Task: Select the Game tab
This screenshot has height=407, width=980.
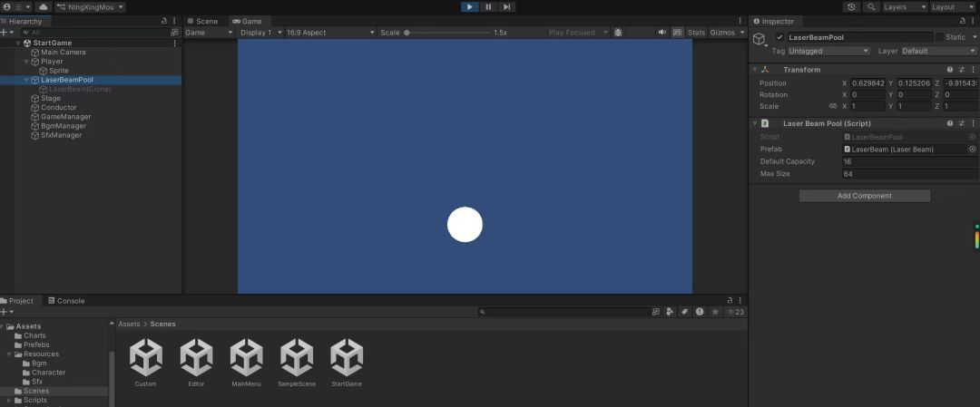Action: tap(247, 21)
